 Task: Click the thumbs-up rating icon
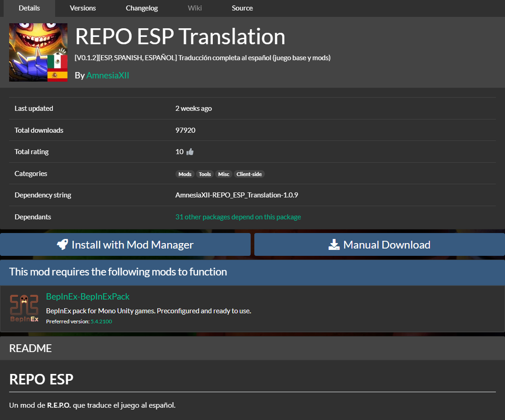[x=190, y=152]
